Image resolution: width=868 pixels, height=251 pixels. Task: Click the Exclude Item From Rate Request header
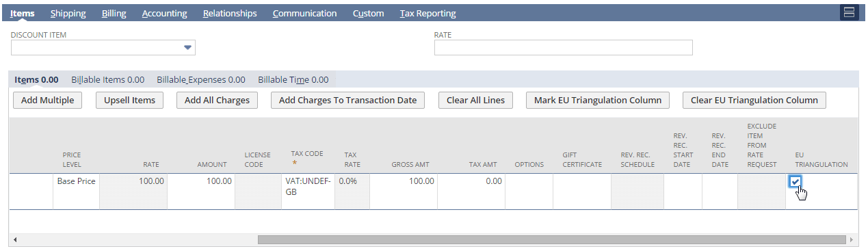[761, 145]
